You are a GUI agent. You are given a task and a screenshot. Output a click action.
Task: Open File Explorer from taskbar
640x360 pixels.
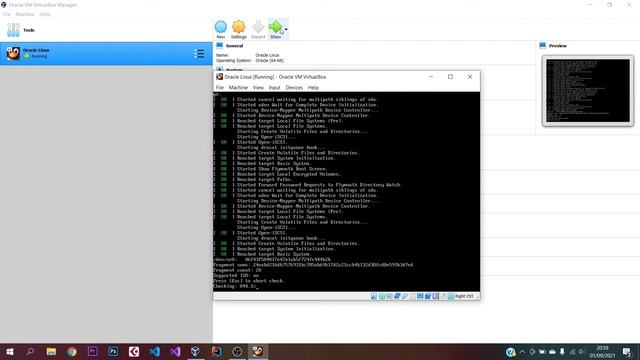51,351
